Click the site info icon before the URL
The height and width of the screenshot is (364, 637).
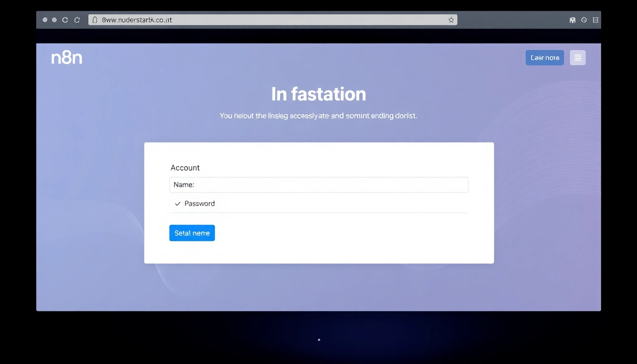[x=95, y=20]
